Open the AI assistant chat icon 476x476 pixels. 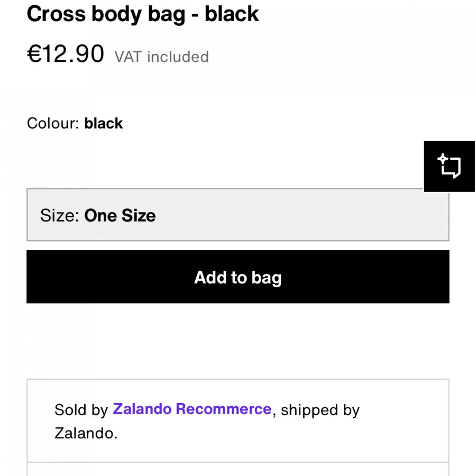(450, 167)
